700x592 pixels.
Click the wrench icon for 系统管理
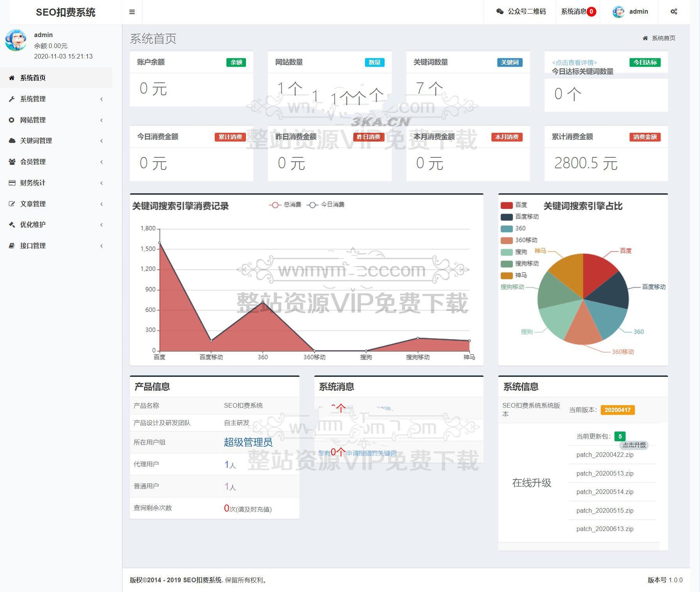click(x=12, y=99)
